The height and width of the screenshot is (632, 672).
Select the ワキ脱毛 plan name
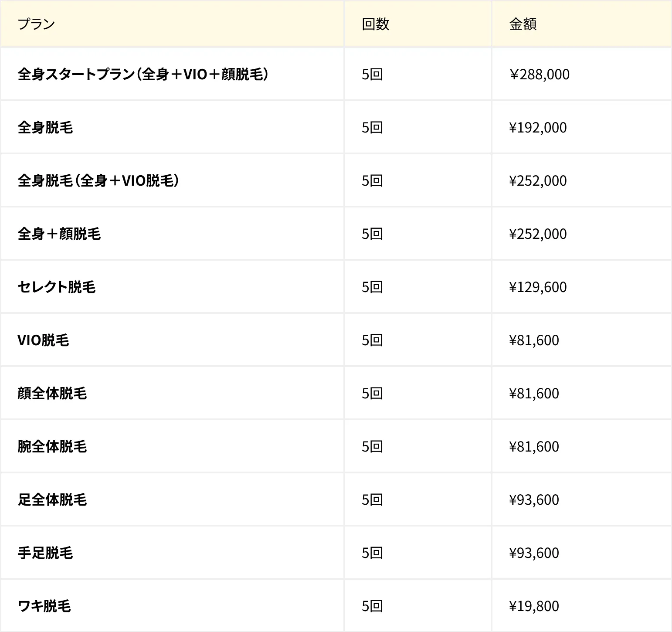point(44,606)
